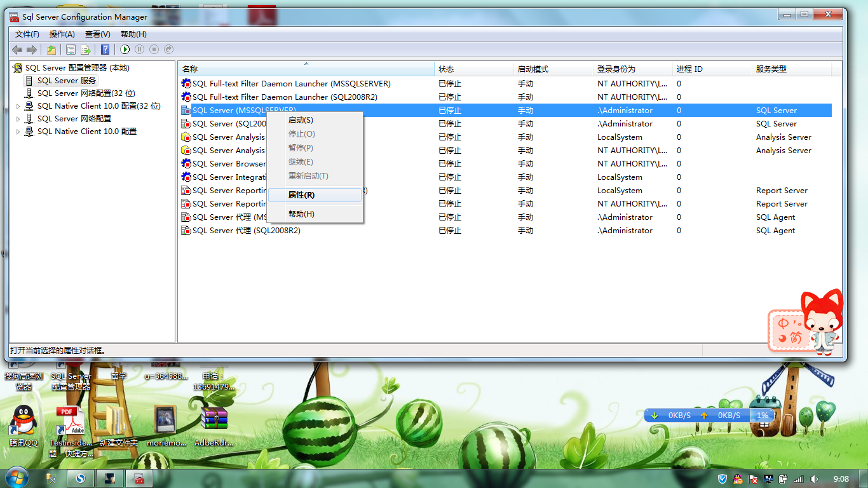Select SQL Server 服务 in the tree

pyautogui.click(x=67, y=81)
